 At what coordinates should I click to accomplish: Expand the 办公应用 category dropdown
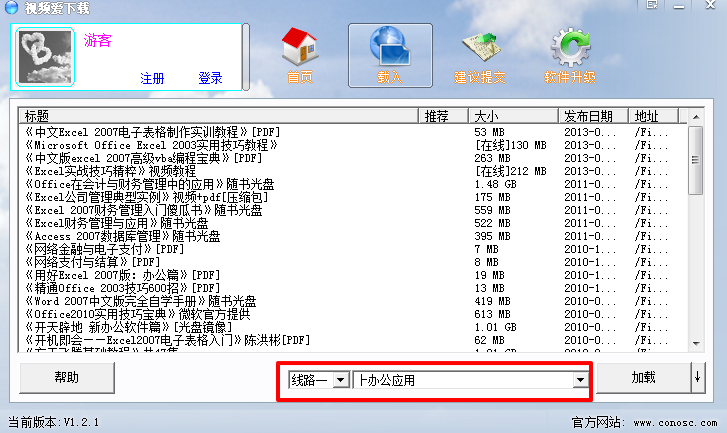tap(580, 380)
